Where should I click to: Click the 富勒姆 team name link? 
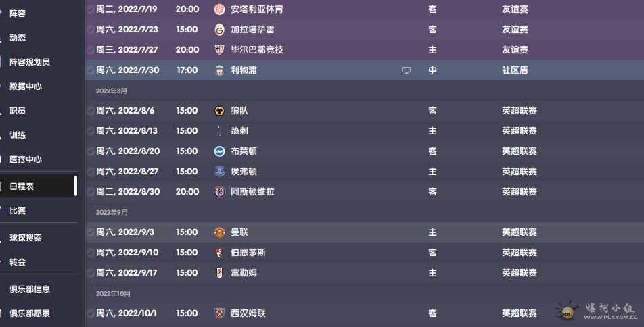[244, 273]
